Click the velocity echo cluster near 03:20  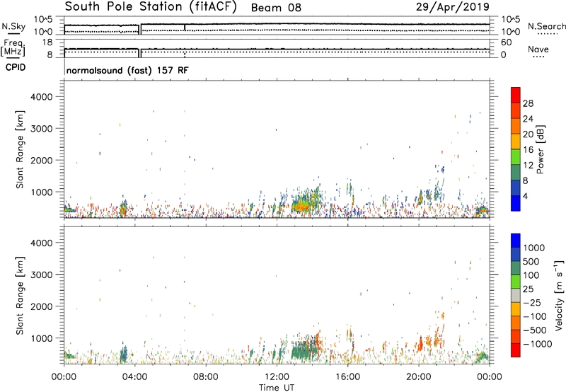coord(124,354)
